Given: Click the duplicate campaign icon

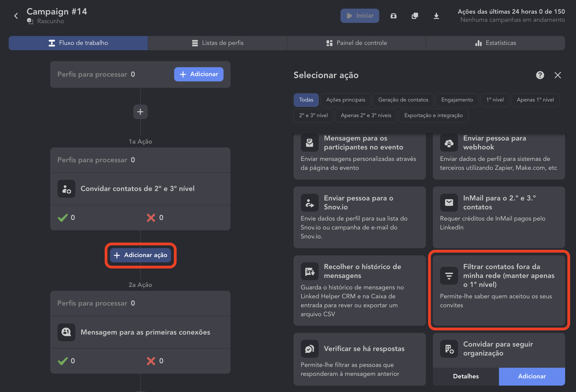Looking at the screenshot, I should pos(415,16).
